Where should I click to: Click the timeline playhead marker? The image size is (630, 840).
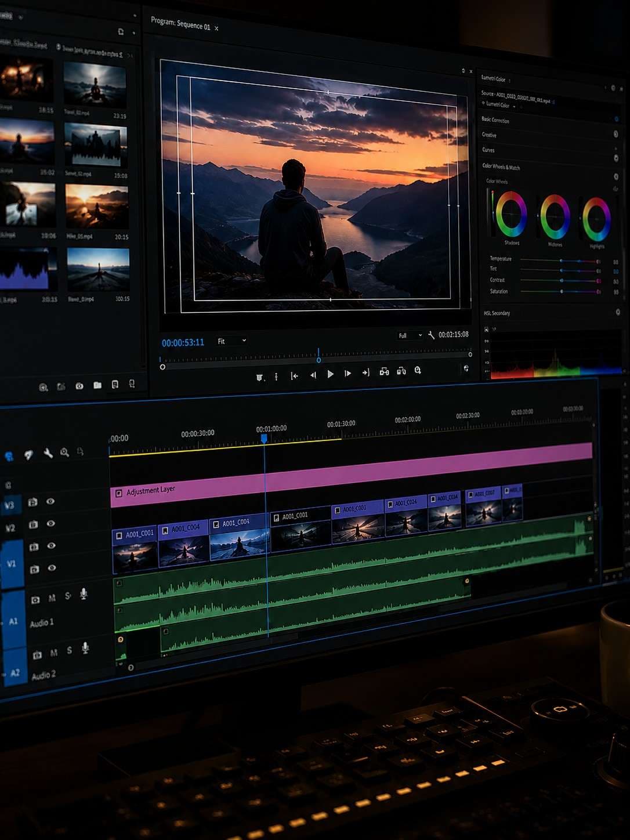pyautogui.click(x=264, y=439)
